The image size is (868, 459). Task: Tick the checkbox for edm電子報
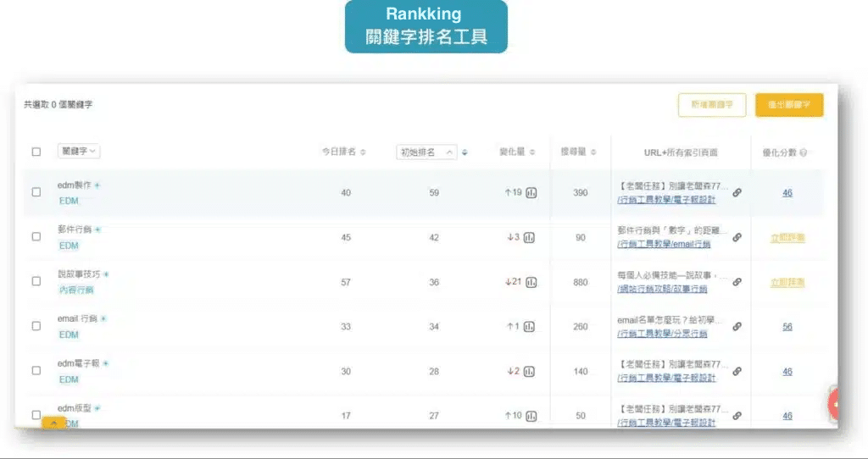tap(36, 371)
